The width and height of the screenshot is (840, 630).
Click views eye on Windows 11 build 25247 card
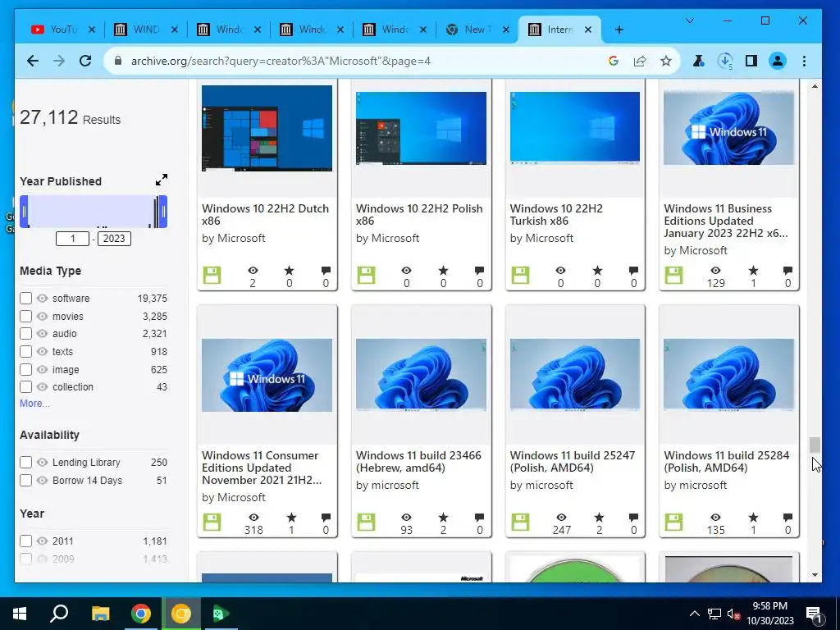tap(561, 518)
